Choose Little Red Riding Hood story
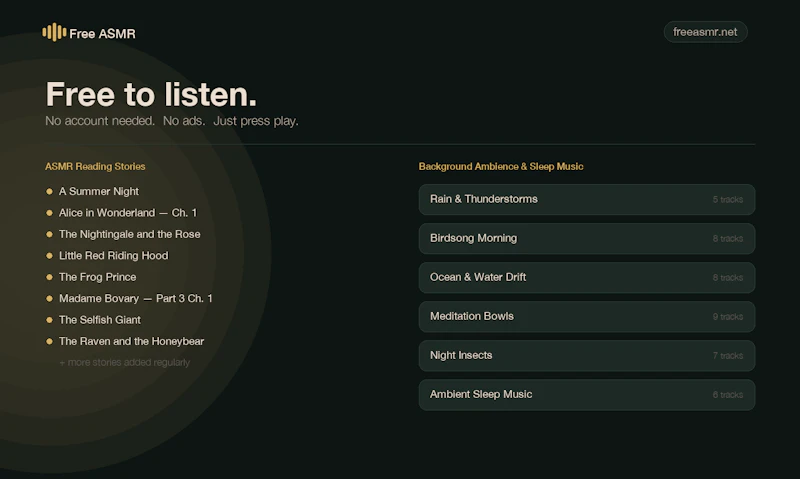This screenshot has width=800, height=479. click(113, 256)
